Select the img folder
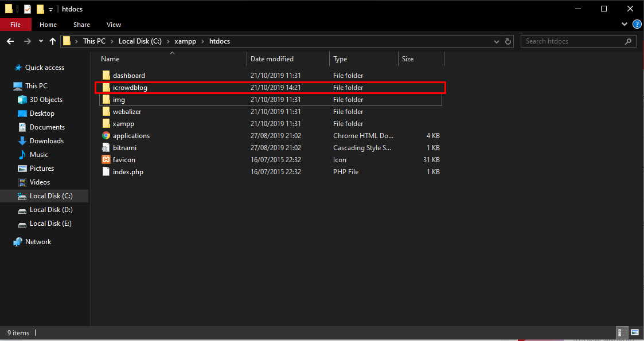The image size is (644, 341). 271,100
